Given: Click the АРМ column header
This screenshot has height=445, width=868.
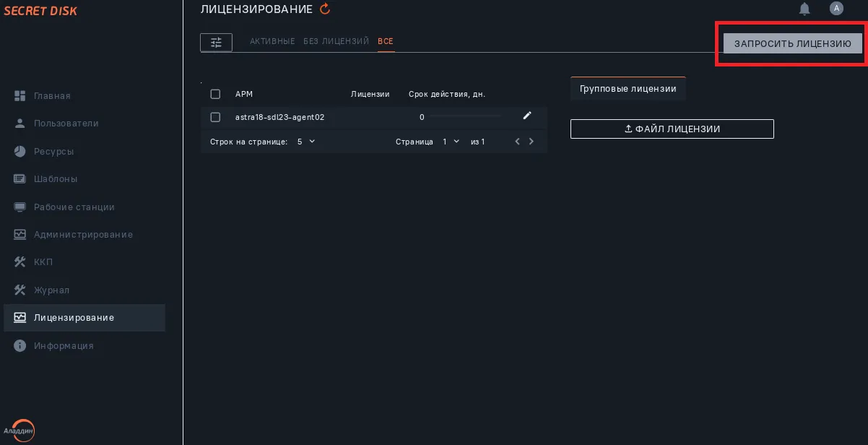Looking at the screenshot, I should (x=244, y=94).
